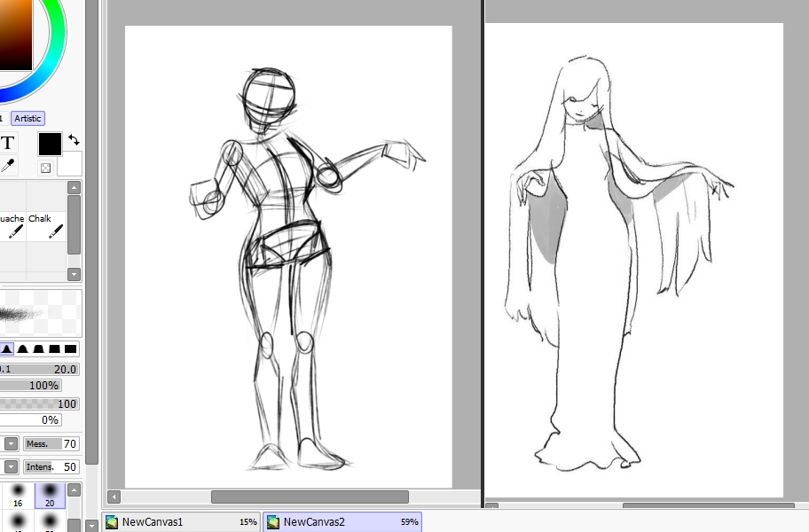Image resolution: width=809 pixels, height=532 pixels.
Task: Select the Gouache brush tool
Action: (12, 225)
